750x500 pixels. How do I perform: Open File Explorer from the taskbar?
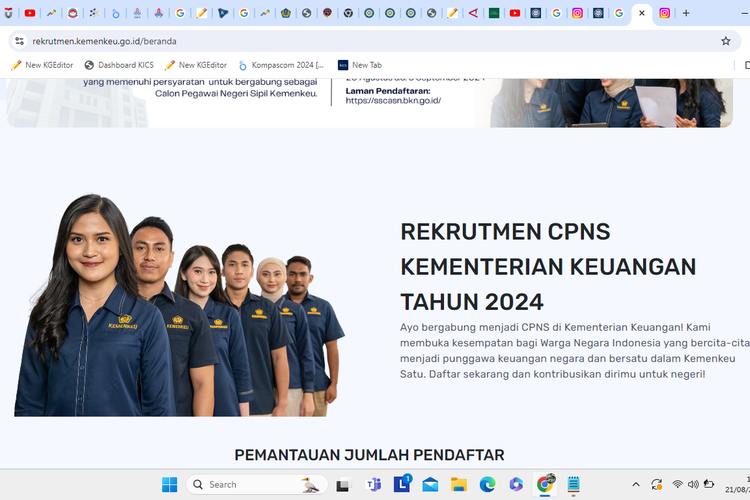coord(459,484)
